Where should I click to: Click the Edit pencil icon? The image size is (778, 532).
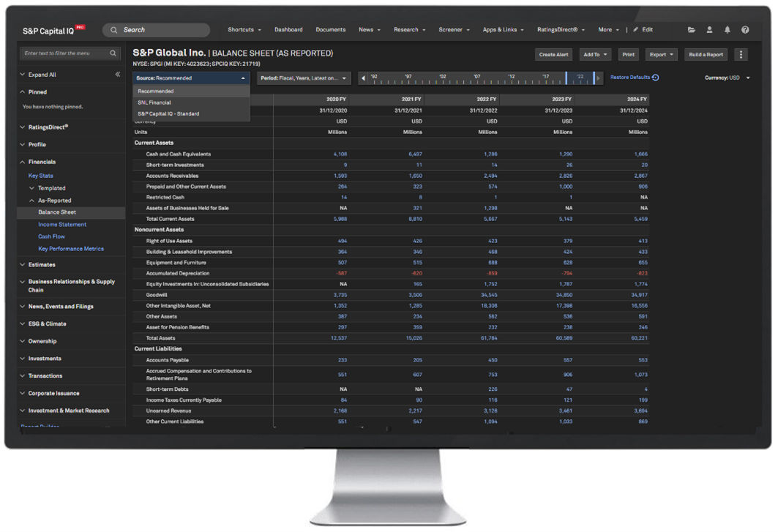[636, 30]
